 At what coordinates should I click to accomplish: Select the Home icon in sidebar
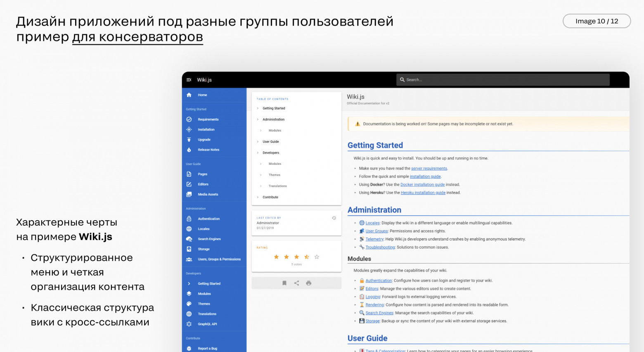pyautogui.click(x=189, y=95)
